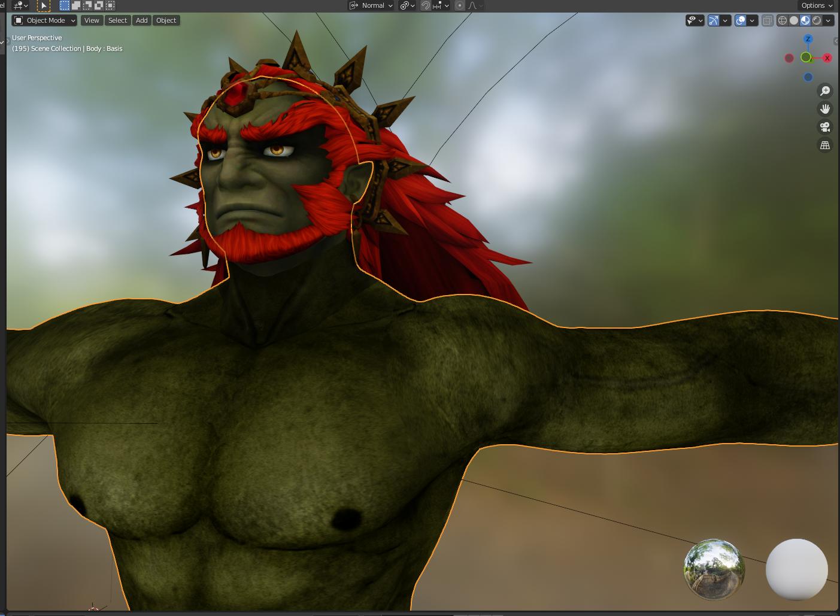Set selection mode to new selection
This screenshot has width=840, height=616.
click(x=65, y=5)
